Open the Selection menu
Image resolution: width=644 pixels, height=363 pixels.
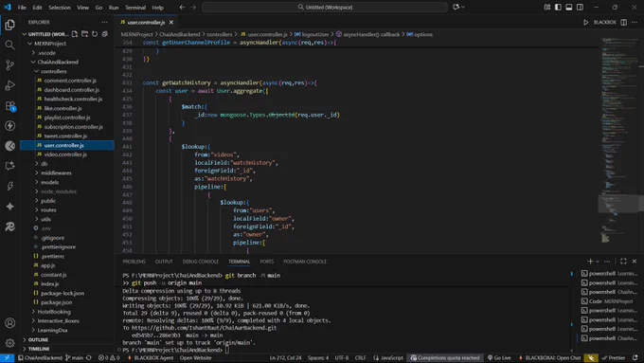click(60, 7)
